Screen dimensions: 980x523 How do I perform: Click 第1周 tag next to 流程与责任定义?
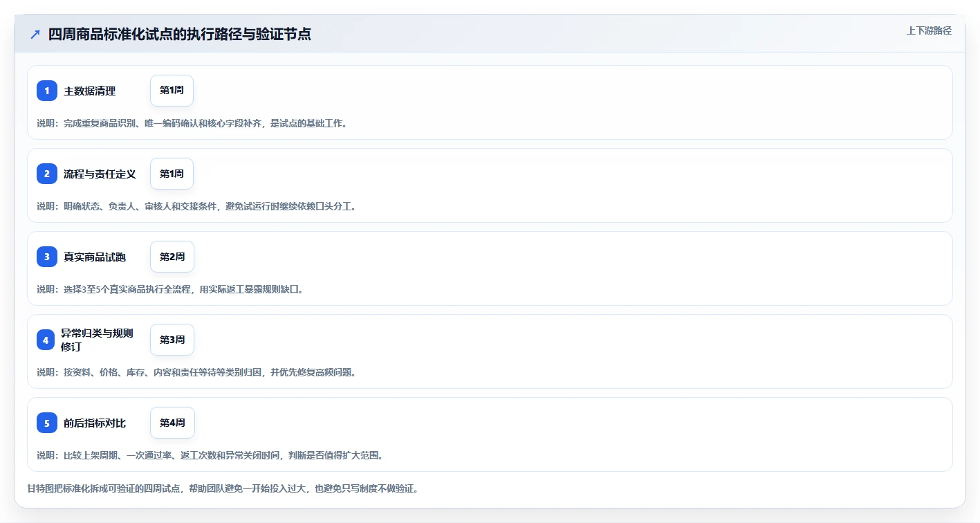pos(172,174)
